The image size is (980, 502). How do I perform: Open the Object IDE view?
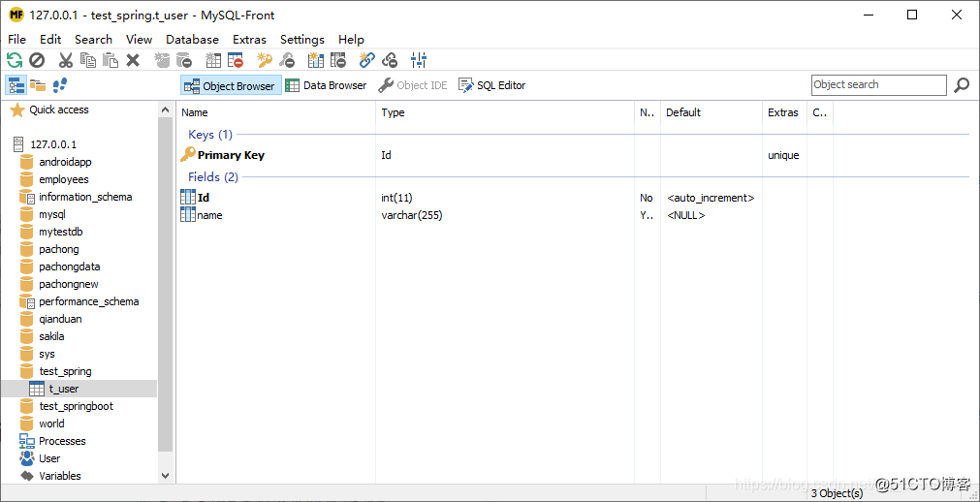pos(414,85)
